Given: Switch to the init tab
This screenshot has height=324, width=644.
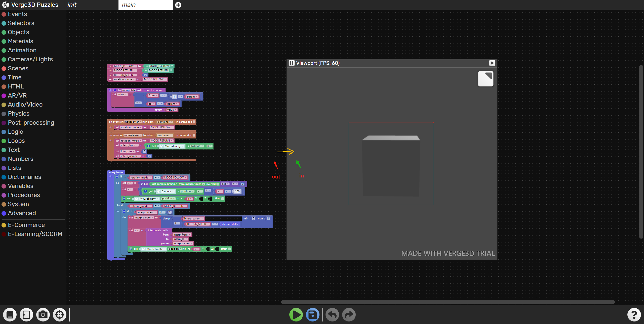Looking at the screenshot, I should (x=91, y=5).
